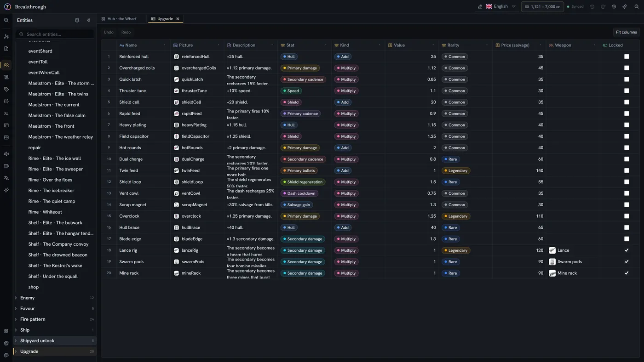Click the Shield regeneration stat tag
The height and width of the screenshot is (362, 644).
(x=304, y=182)
